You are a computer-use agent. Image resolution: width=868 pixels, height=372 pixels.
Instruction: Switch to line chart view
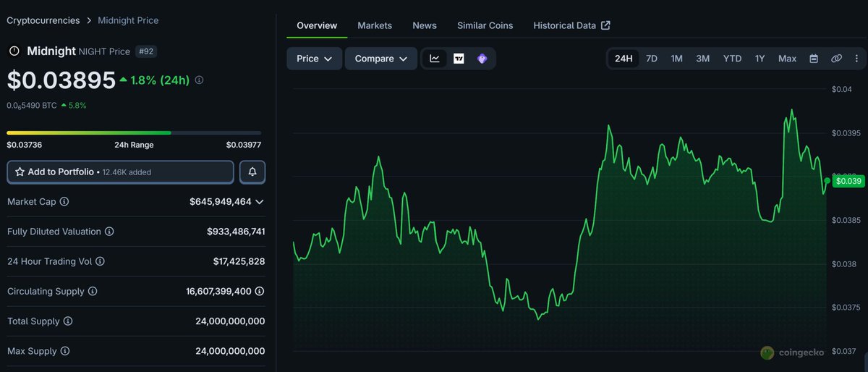(x=435, y=59)
